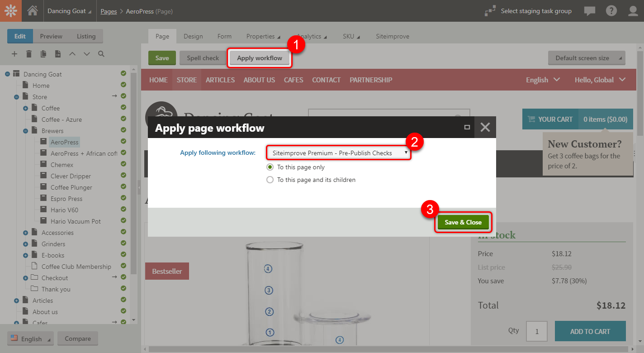This screenshot has width=644, height=353.
Task: Click the shopping cart icon
Action: pos(530,119)
